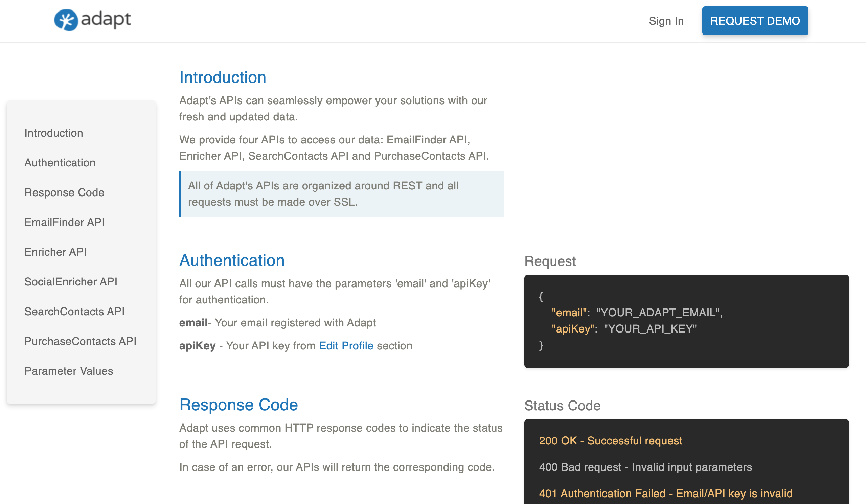
Task: Click the bold apiKey parameter description
Action: [296, 346]
